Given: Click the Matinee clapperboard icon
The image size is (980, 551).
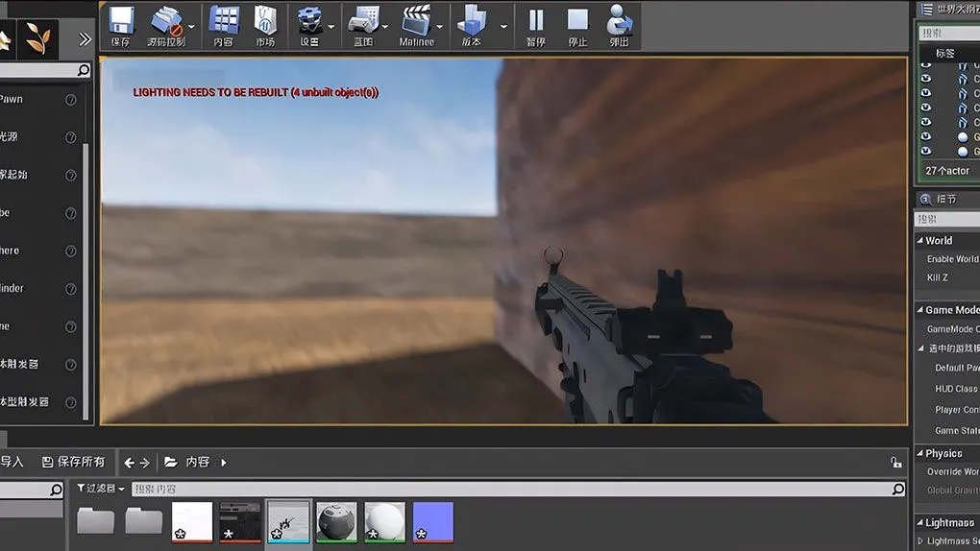Looking at the screenshot, I should tap(416, 20).
